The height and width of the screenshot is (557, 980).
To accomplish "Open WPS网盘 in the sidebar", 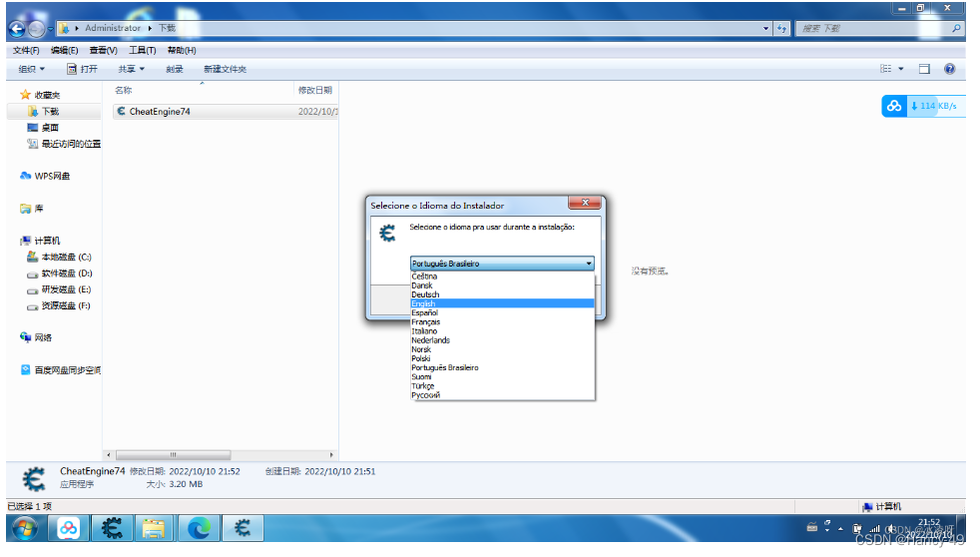I will [45, 177].
